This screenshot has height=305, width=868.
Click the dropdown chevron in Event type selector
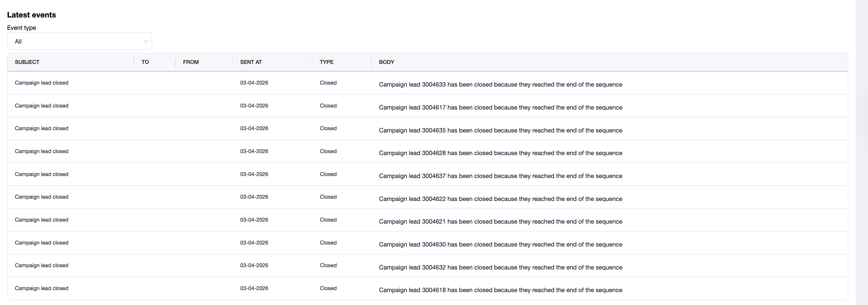tap(146, 42)
